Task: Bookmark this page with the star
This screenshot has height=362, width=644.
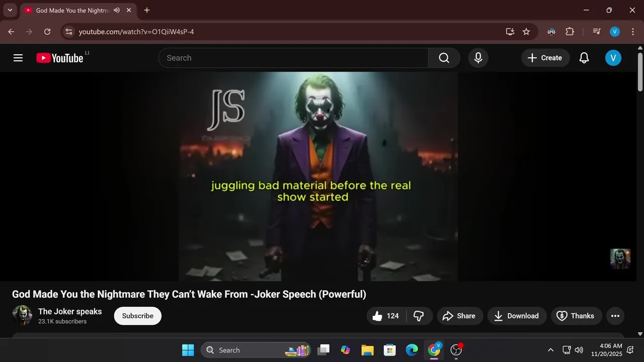Action: tap(526, 32)
